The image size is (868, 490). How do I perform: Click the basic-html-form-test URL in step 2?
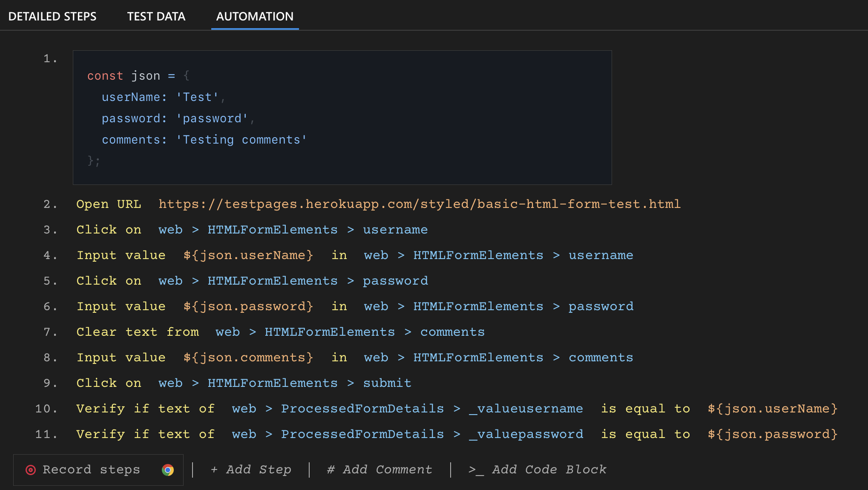pyautogui.click(x=419, y=204)
